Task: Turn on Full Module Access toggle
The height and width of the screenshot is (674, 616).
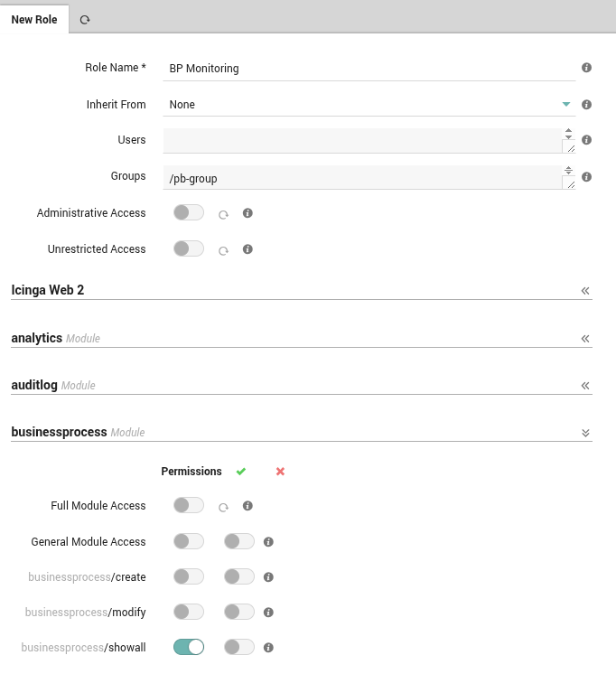Action: tap(189, 506)
